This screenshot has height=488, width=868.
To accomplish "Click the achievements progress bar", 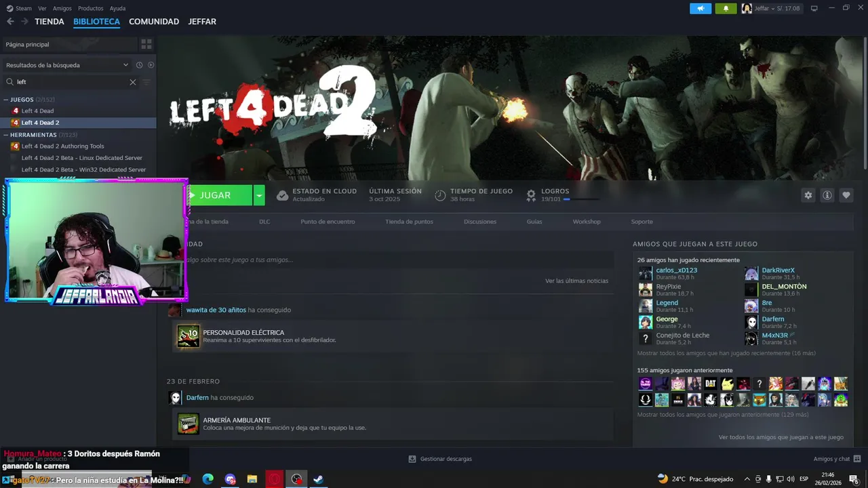I will [581, 199].
